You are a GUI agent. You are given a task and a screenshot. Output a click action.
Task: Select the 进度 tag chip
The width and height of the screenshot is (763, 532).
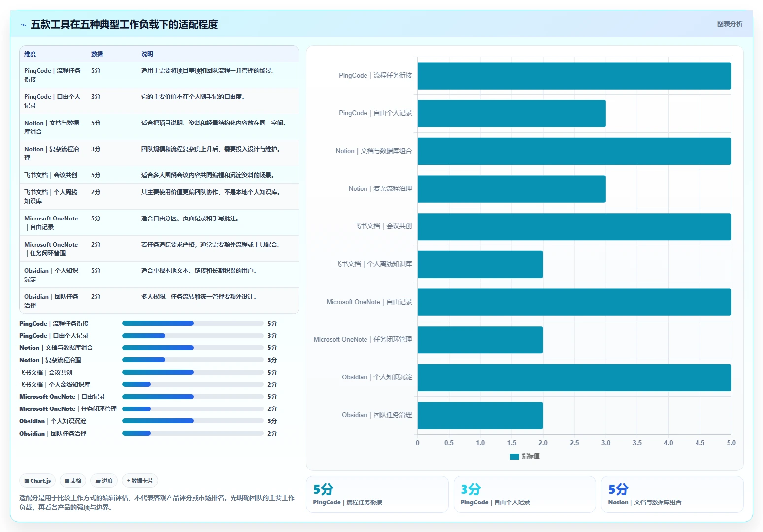(x=104, y=481)
